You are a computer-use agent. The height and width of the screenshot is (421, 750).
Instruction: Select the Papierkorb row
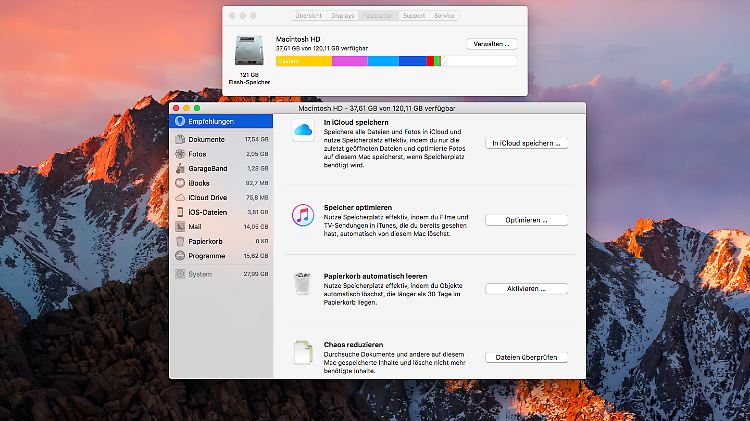[221, 241]
